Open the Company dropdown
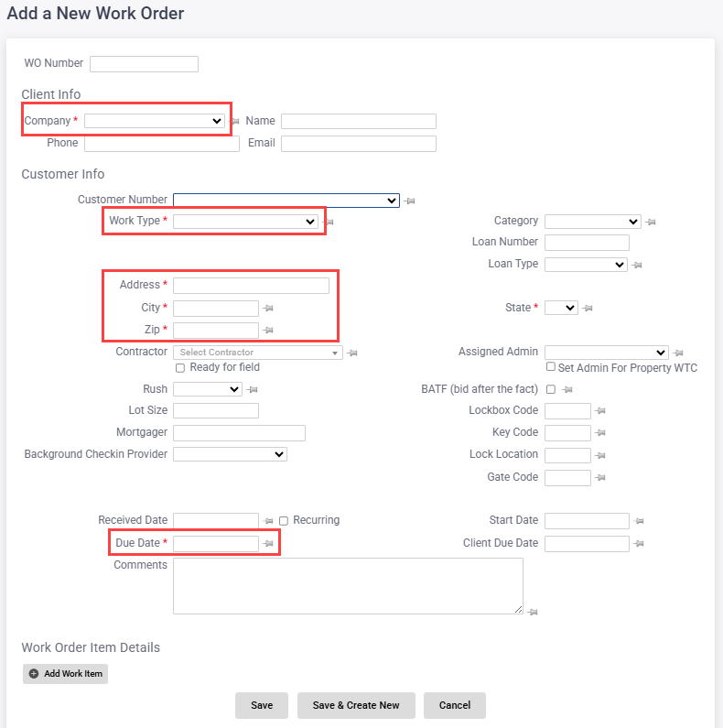This screenshot has width=723, height=728. tap(155, 121)
